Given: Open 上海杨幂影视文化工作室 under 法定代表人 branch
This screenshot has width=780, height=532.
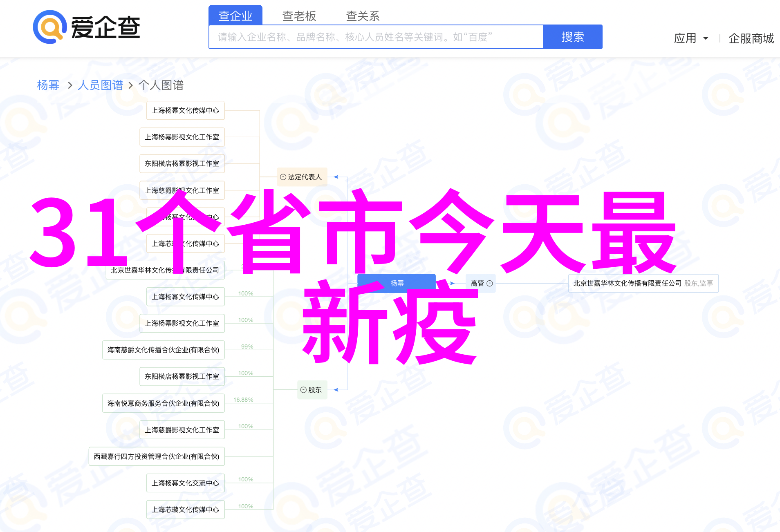Looking at the screenshot, I should pos(182,137).
